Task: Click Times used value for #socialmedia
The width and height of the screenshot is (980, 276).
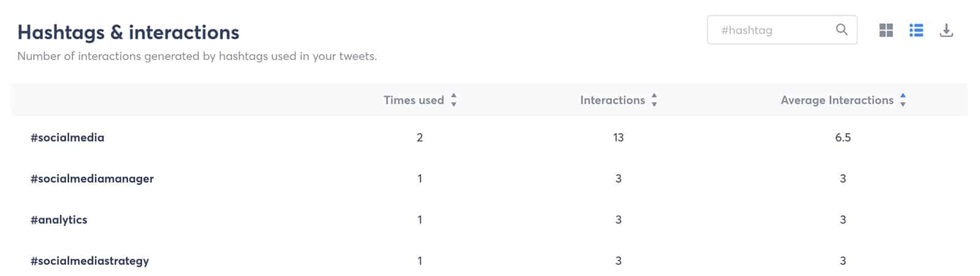Action: coord(420,137)
